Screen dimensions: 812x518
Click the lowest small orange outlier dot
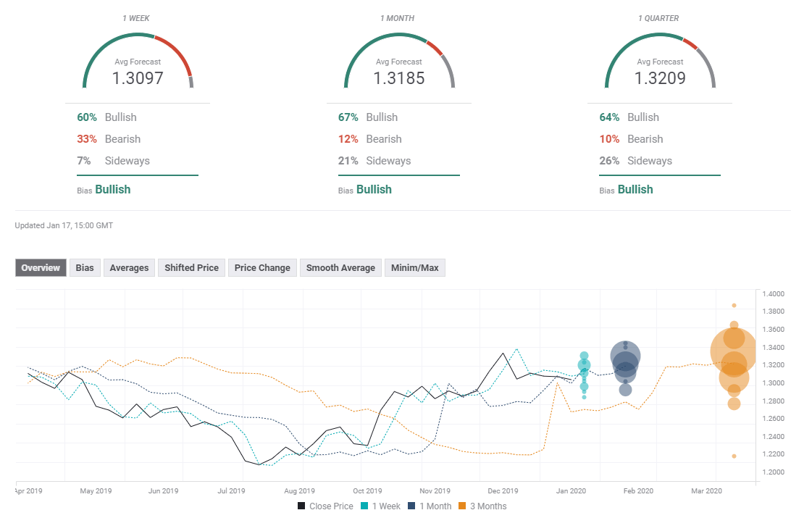tap(734, 456)
